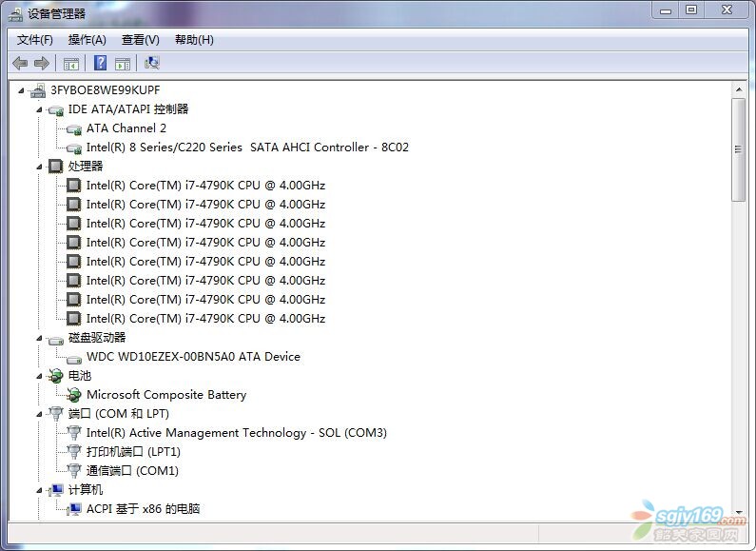Click the SATA AHCI Controller device icon
The image size is (756, 551).
tap(74, 148)
